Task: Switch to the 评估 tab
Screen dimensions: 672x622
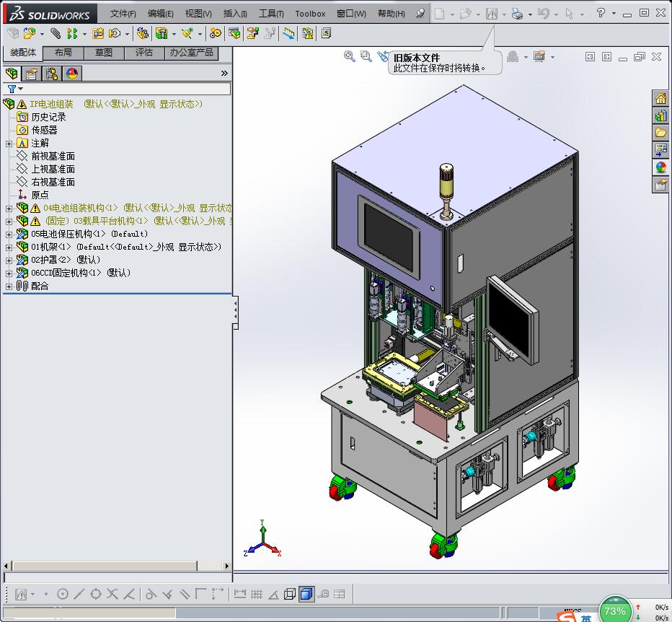Action: (x=144, y=53)
